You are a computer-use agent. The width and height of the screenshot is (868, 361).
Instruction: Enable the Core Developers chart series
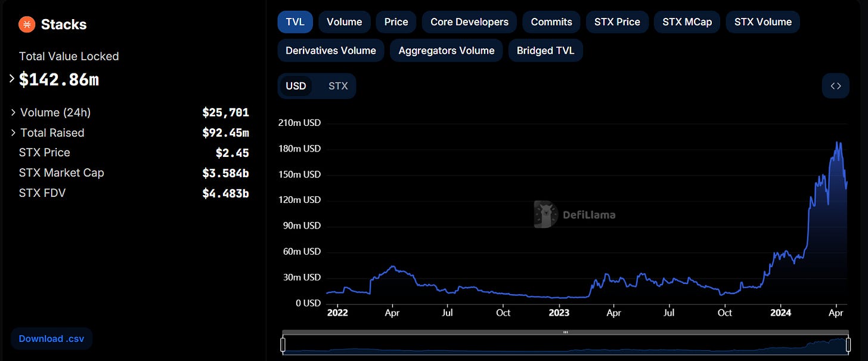coord(470,22)
